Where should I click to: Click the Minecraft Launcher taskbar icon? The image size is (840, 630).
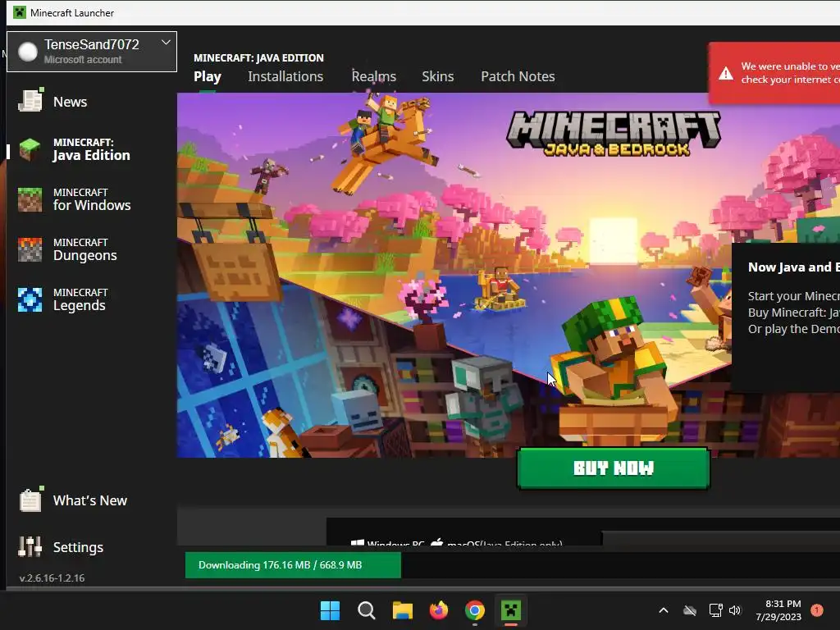511,610
